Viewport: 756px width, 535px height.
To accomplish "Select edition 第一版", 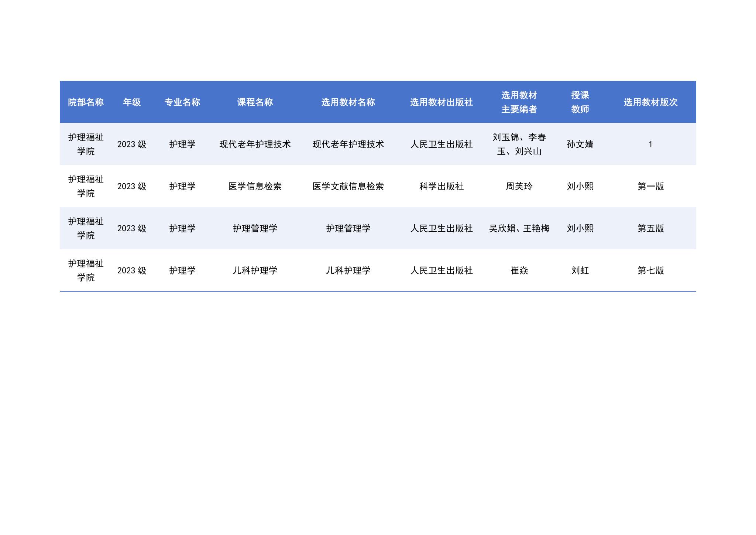I will click(650, 187).
